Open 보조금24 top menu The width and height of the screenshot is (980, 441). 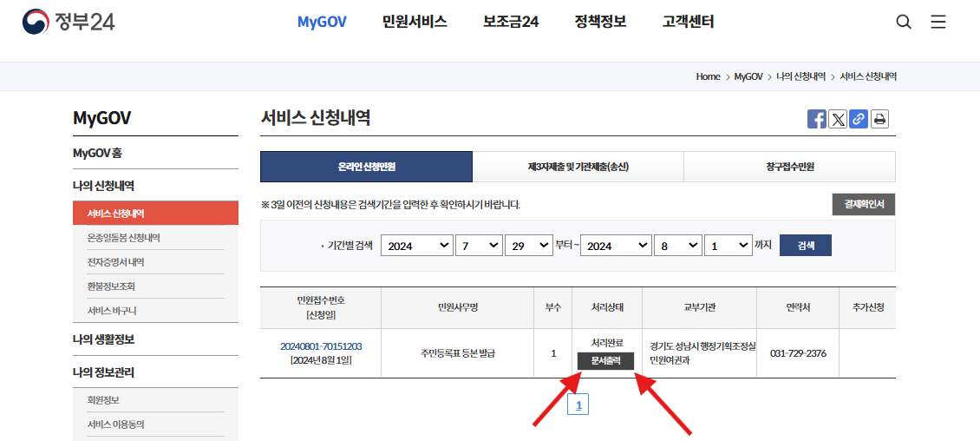(511, 23)
